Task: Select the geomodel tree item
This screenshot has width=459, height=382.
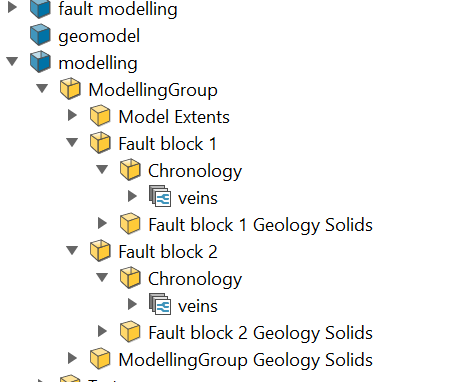Action: click(x=99, y=36)
